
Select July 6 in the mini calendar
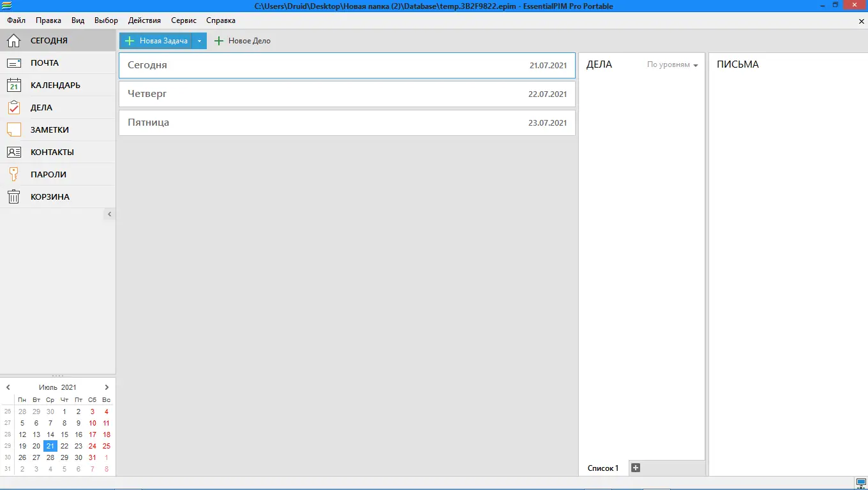tap(36, 423)
